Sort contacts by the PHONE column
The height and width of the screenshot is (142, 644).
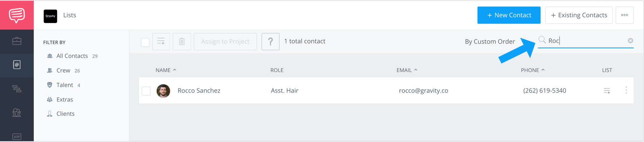tap(532, 70)
